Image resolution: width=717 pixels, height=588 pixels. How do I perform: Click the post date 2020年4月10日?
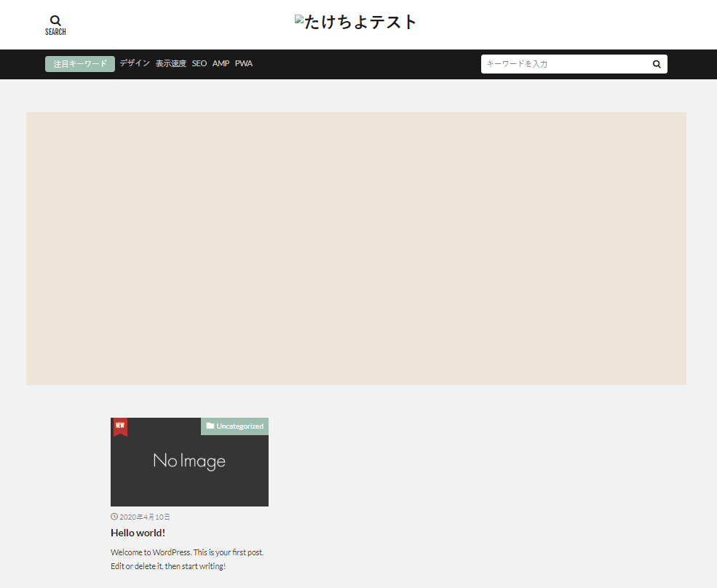click(145, 517)
